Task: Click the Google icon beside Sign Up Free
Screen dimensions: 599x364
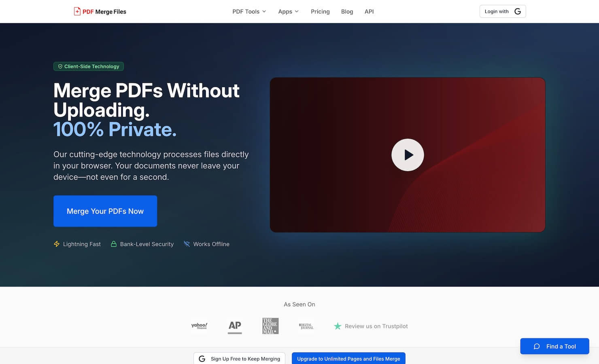Action: [202, 358]
